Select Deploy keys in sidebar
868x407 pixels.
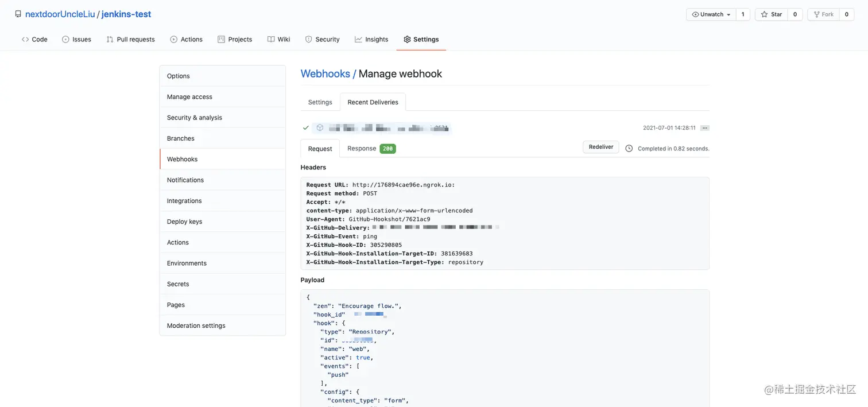click(x=223, y=222)
